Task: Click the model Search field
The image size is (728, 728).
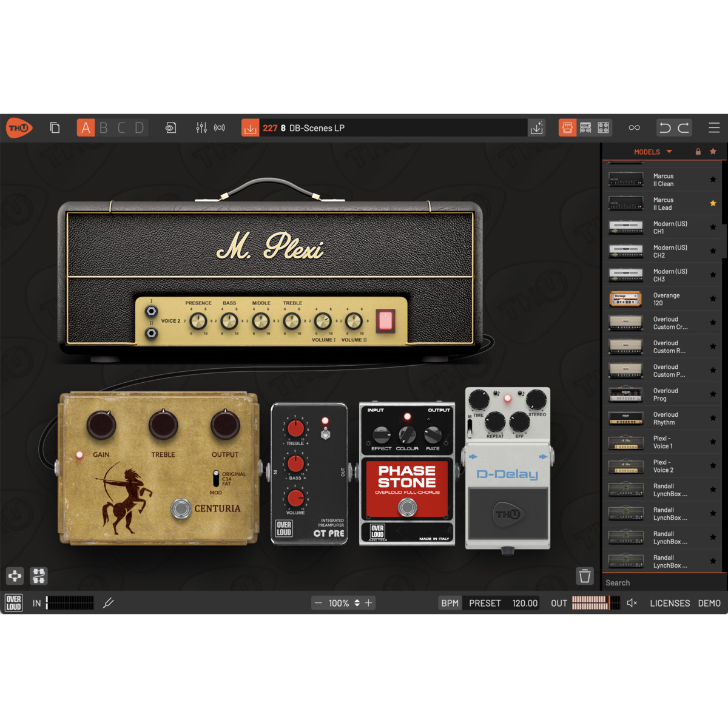Action: (x=661, y=582)
